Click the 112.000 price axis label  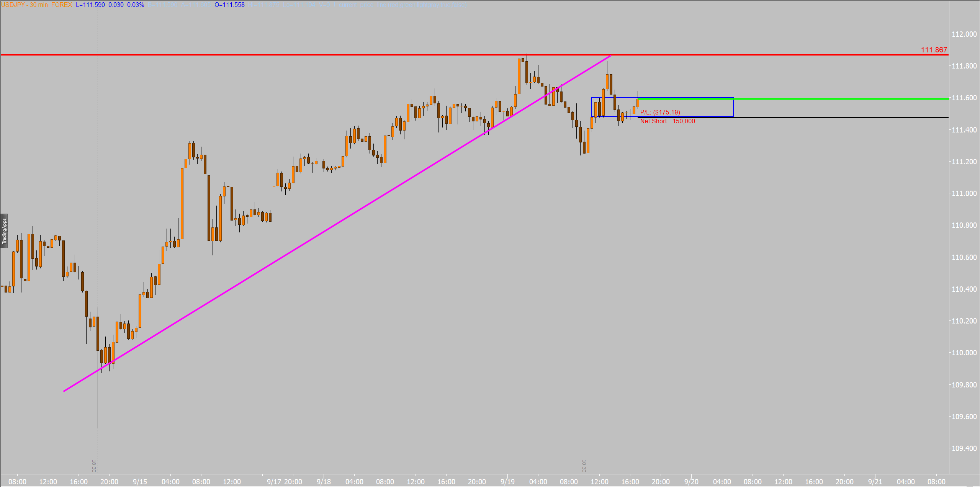(964, 34)
